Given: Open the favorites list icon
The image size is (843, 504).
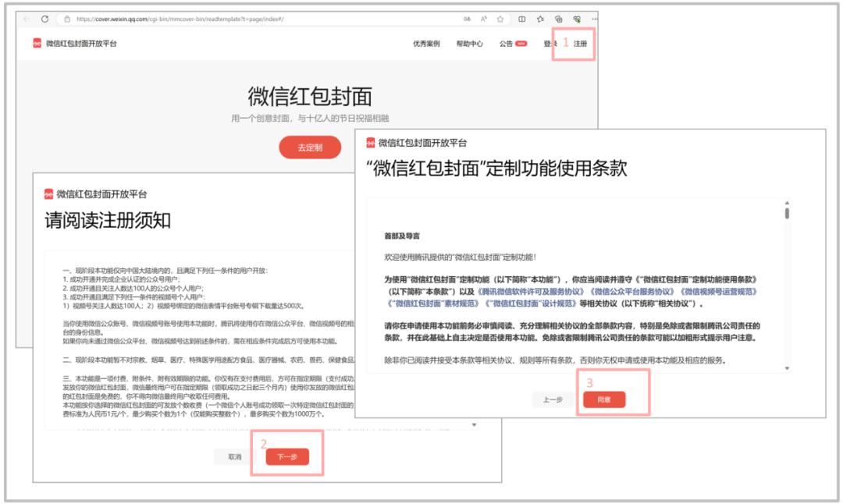Looking at the screenshot, I should (x=540, y=19).
